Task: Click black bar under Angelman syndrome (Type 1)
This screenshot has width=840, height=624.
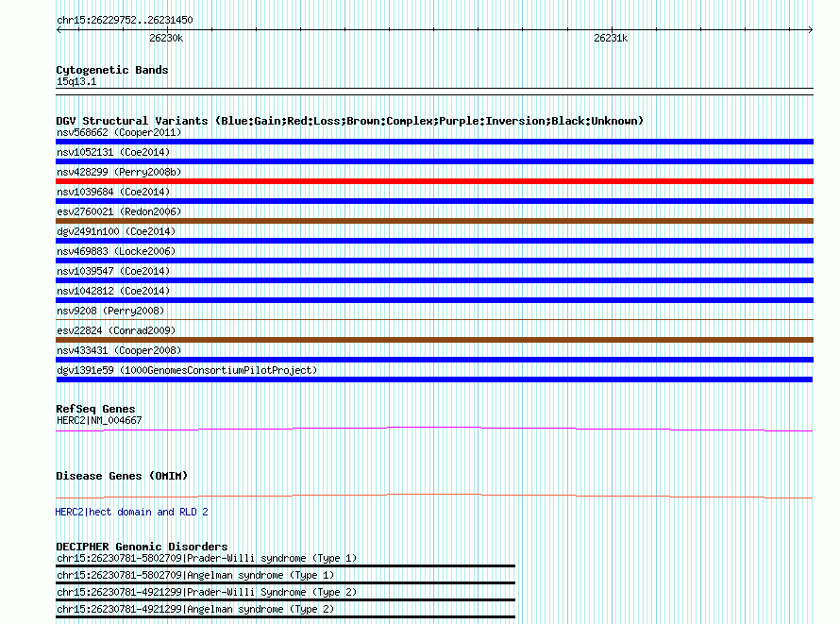Action: [286, 582]
